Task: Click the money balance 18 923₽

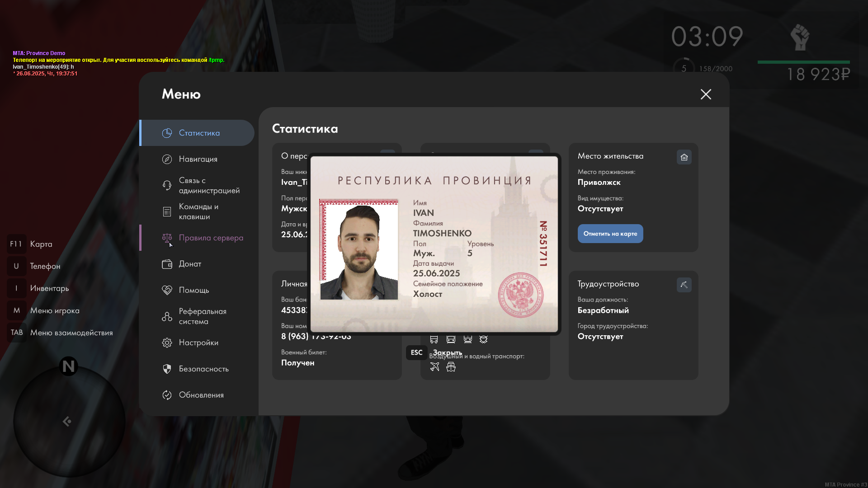Action: pyautogui.click(x=818, y=75)
